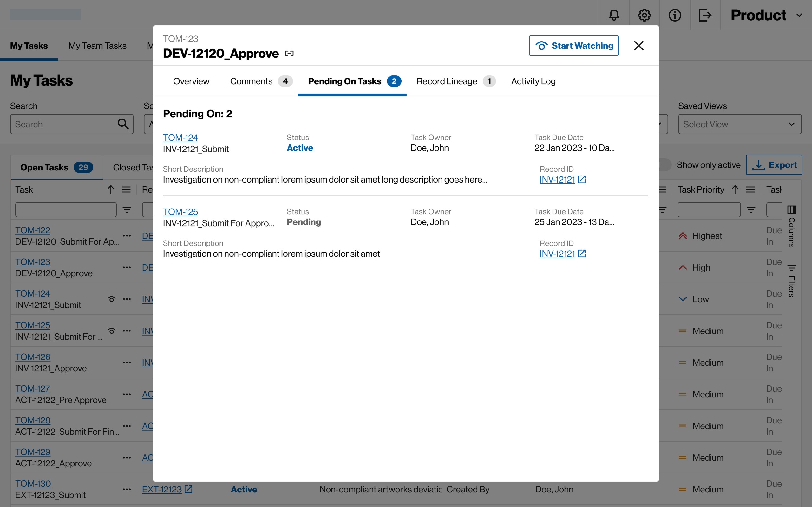Open the TOM-125 pending task link
The width and height of the screenshot is (812, 507).
pos(180,212)
